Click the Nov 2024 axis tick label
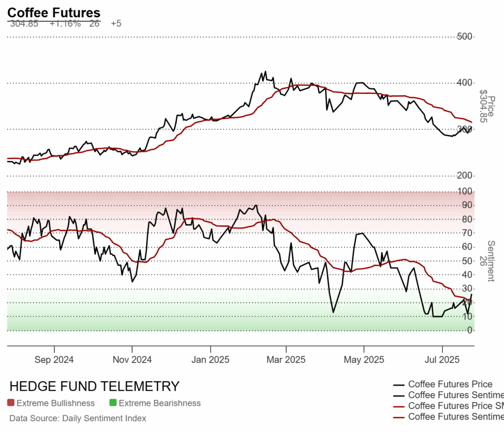504x432 pixels. click(132, 359)
